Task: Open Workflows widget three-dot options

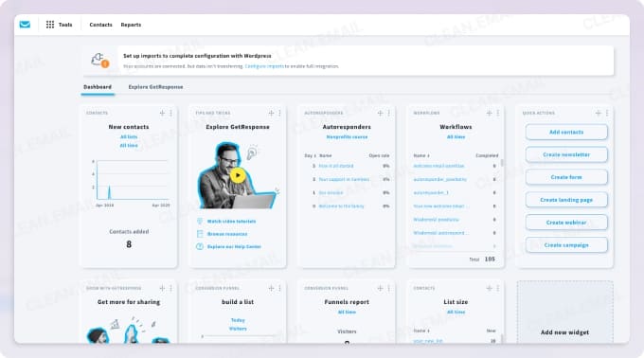Action: coord(498,113)
